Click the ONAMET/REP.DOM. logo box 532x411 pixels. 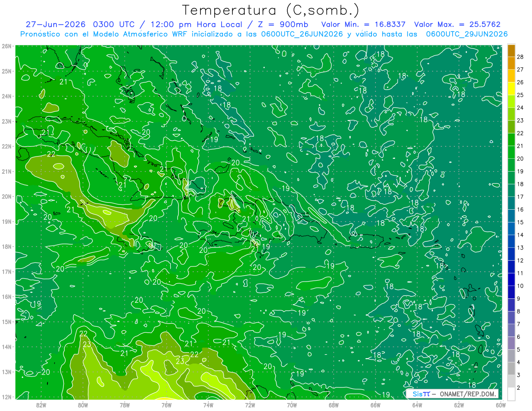[452, 394]
